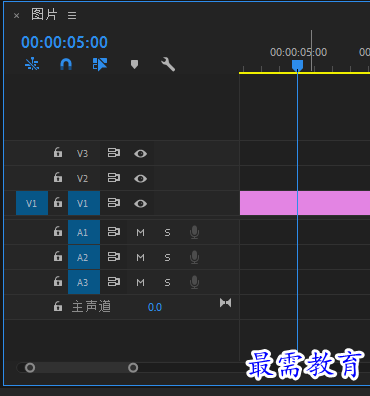Hide track V1 output with eye icon
This screenshot has height=396, width=370.
click(x=140, y=203)
